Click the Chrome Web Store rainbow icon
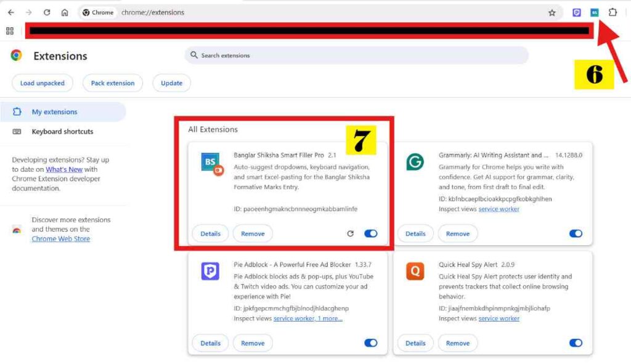This screenshot has height=364, width=631. pos(17,230)
